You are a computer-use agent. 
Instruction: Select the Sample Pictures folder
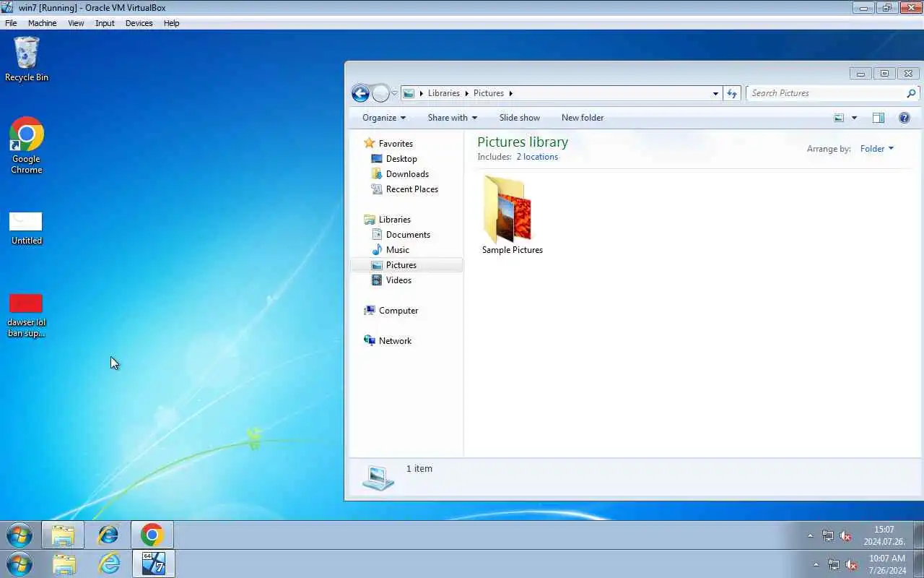[513, 215]
